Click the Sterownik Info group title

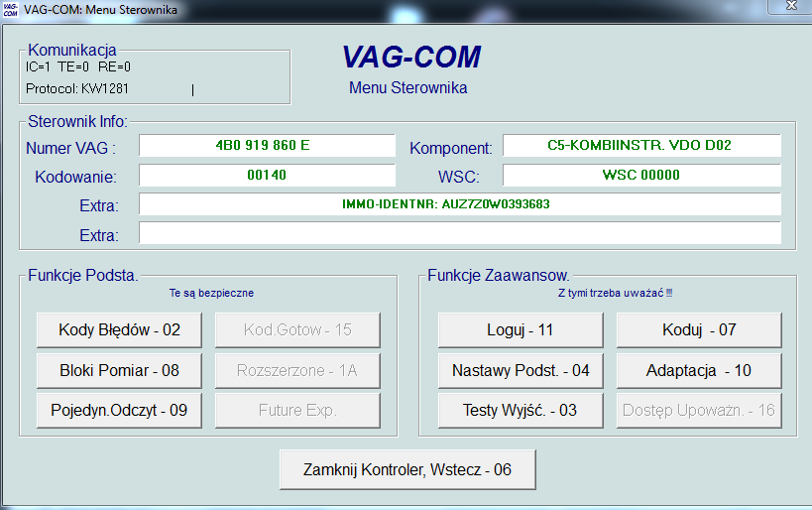click(x=77, y=121)
